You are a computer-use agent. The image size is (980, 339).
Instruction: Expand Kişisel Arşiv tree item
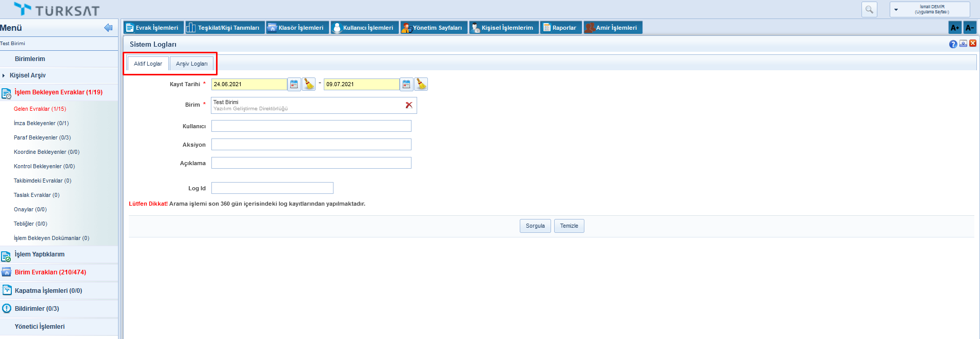click(x=4, y=75)
